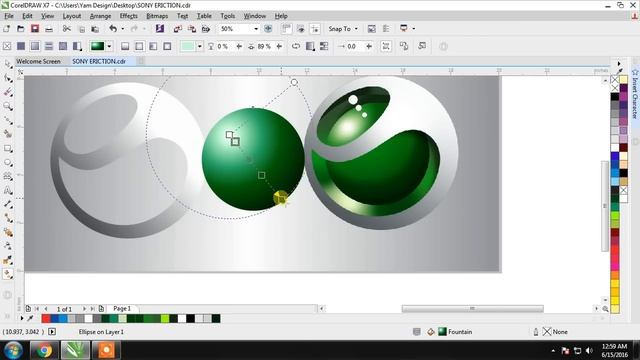This screenshot has height=360, width=640.
Task: Click the Open file toolbar icon
Action: 20,29
